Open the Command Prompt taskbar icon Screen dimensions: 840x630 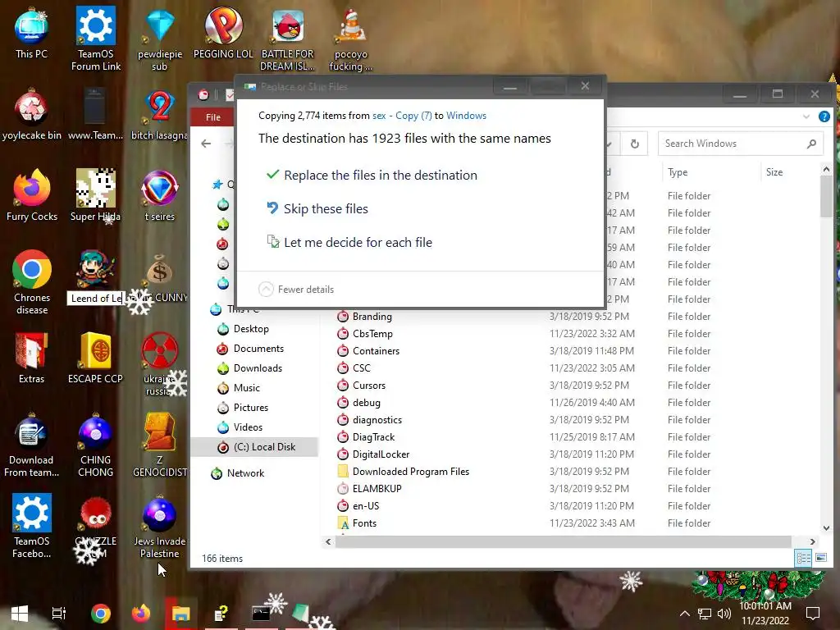click(x=261, y=614)
